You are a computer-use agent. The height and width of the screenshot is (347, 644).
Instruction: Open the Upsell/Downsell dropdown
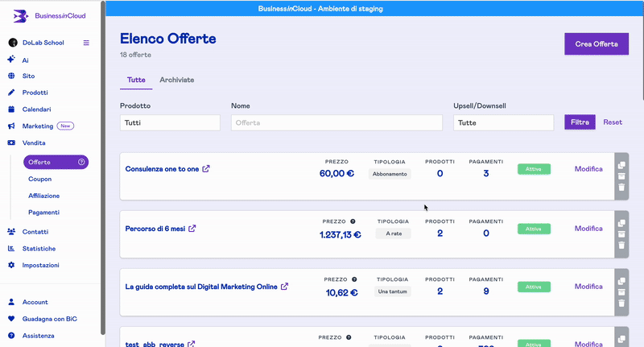[503, 122]
